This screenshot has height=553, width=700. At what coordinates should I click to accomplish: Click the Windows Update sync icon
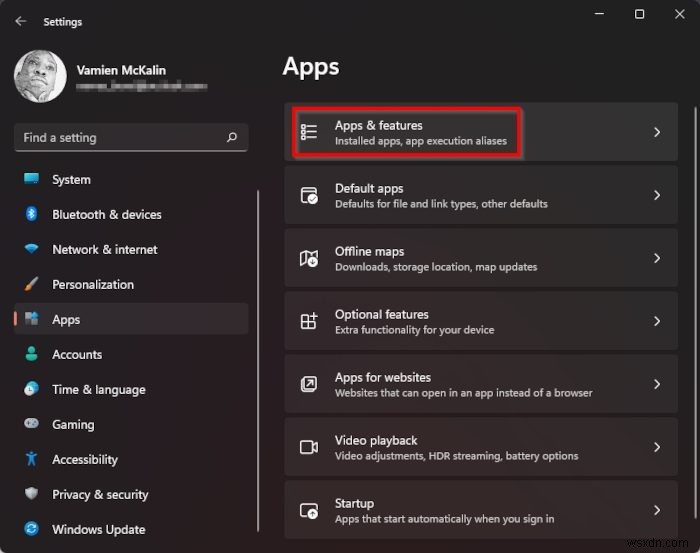tap(31, 529)
